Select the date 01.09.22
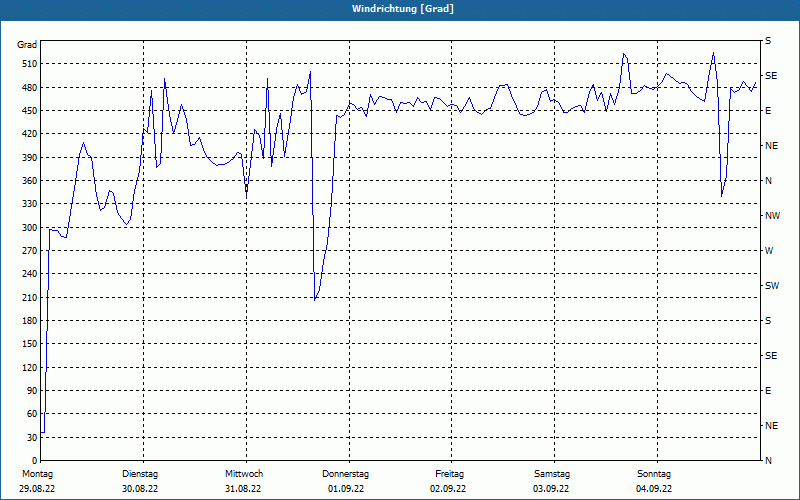800x500 pixels. pos(346,489)
